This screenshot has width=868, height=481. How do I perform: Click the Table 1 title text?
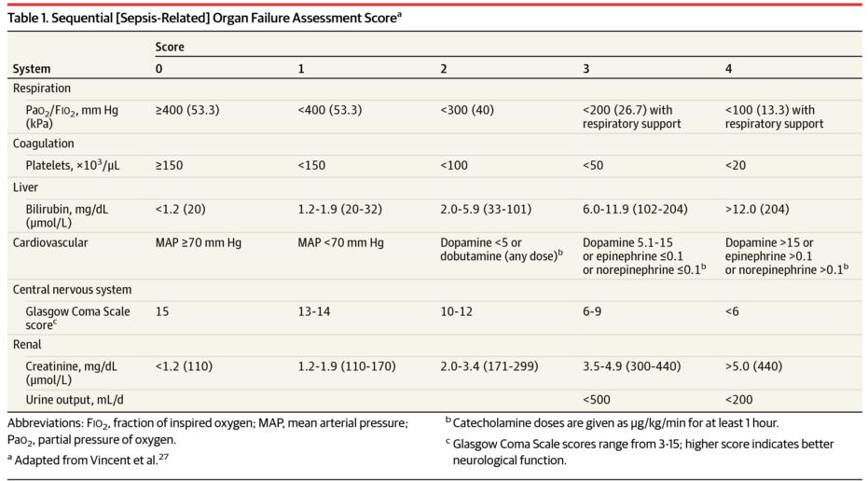click(x=204, y=18)
